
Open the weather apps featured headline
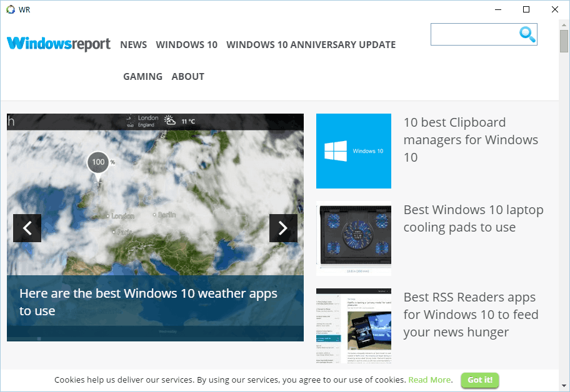(x=148, y=302)
